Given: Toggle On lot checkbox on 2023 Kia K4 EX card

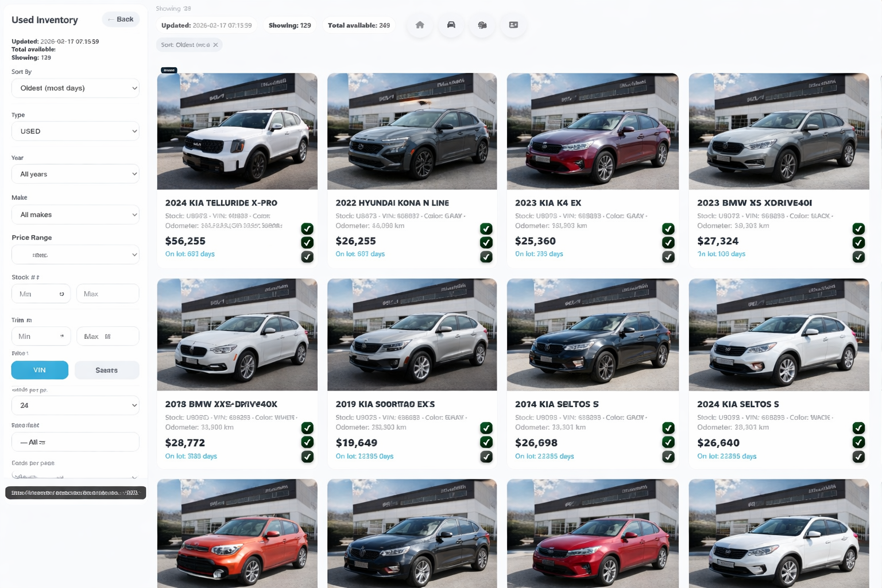Looking at the screenshot, I should click(668, 257).
